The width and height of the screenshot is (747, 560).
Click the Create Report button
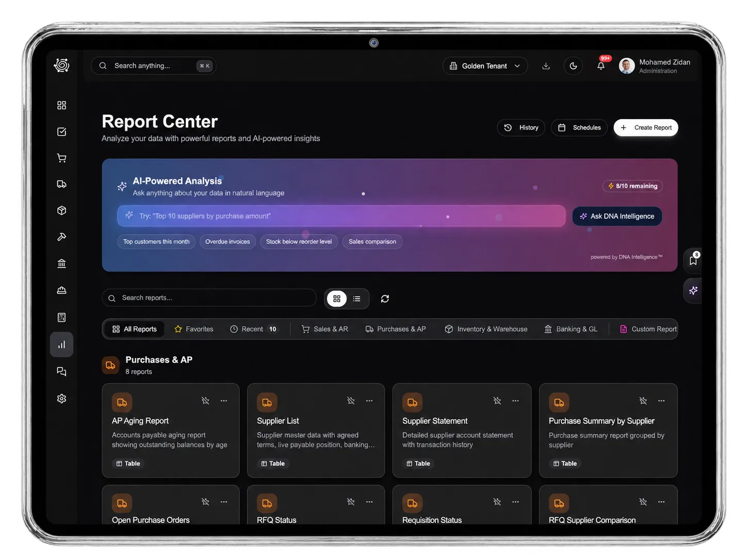pos(646,127)
